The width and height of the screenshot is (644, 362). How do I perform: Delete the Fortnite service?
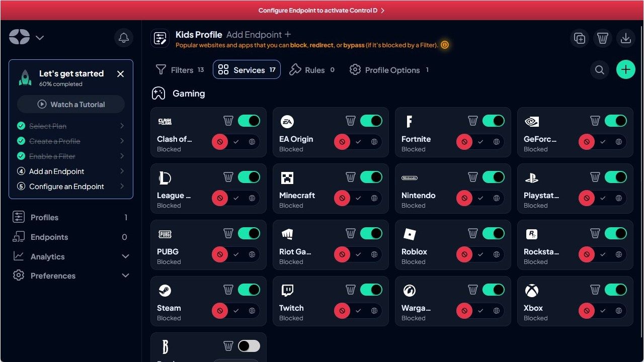point(473,121)
